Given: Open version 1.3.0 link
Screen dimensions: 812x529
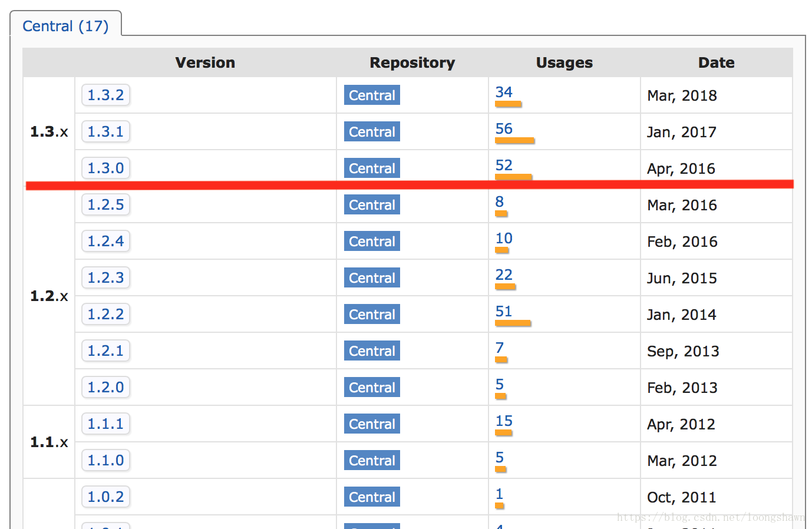Looking at the screenshot, I should (x=106, y=168).
